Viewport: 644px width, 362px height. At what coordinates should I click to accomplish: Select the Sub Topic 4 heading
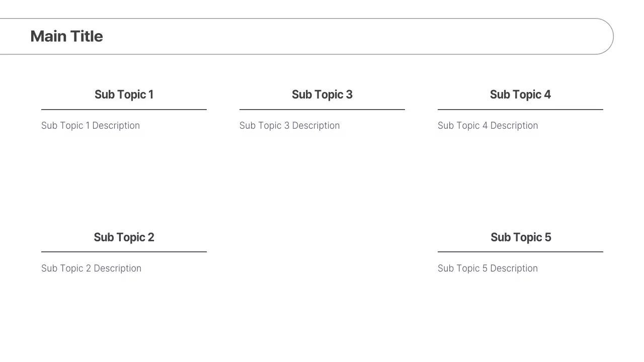point(520,95)
